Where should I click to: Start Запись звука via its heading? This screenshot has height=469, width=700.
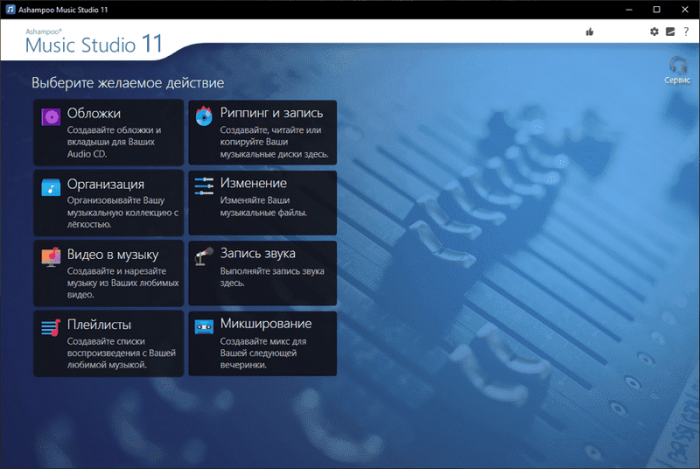coord(258,253)
